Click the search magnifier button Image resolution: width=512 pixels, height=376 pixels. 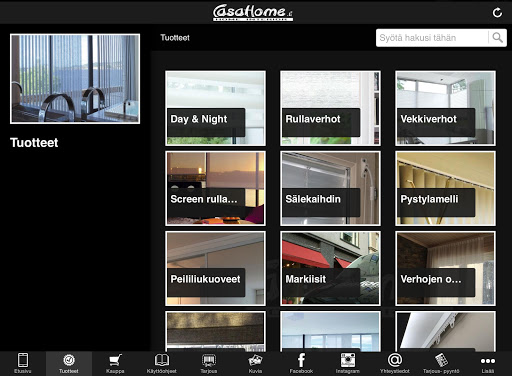click(498, 38)
